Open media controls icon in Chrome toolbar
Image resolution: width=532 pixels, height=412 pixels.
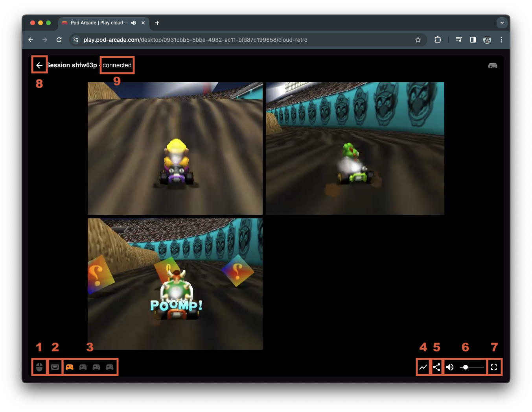[x=459, y=40]
